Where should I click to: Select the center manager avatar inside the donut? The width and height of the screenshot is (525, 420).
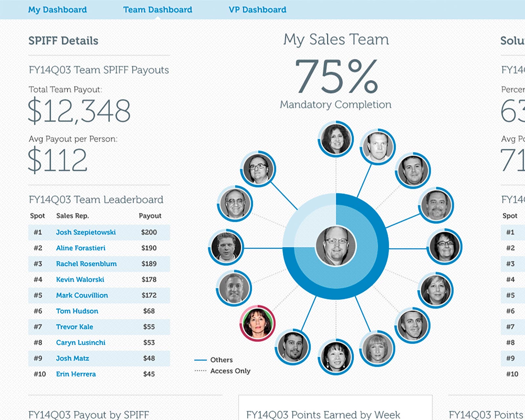(x=336, y=246)
